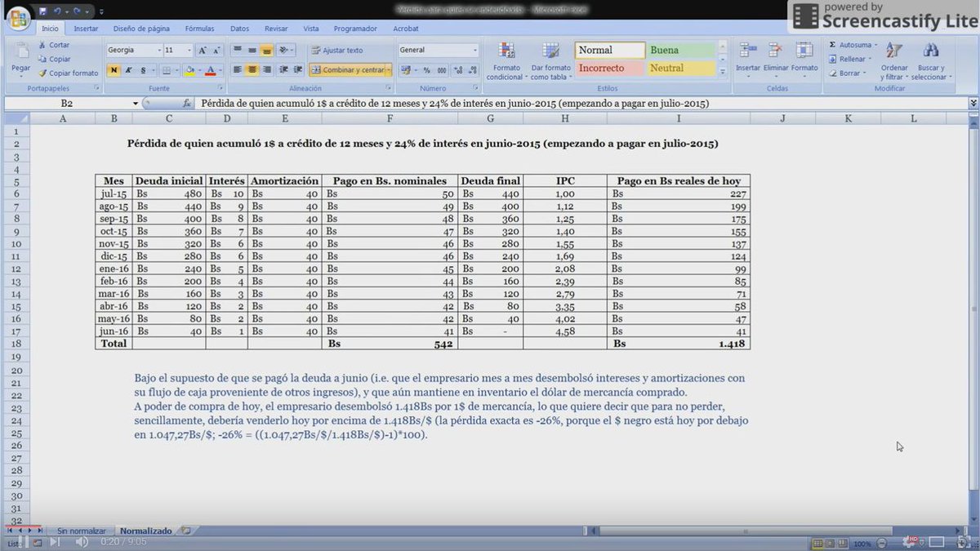Switch to the Insertar ribbon tab
The width and height of the screenshot is (980, 551).
86,29
